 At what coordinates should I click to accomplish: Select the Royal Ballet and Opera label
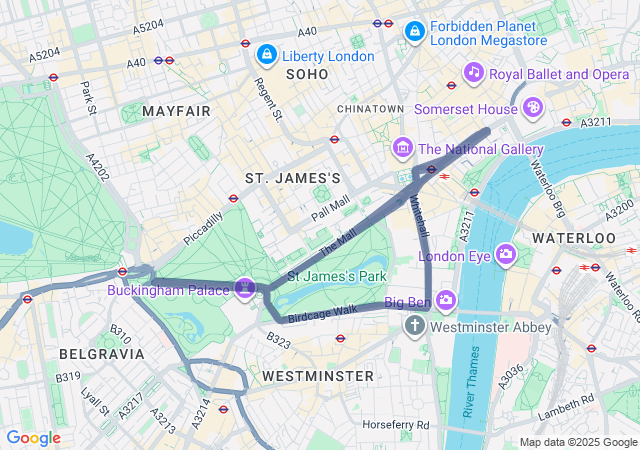(x=559, y=74)
